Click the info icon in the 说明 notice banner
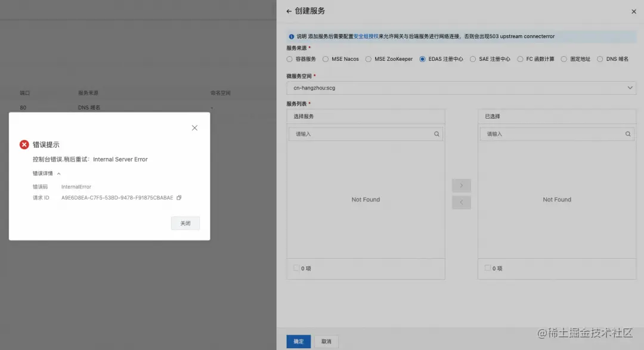This screenshot has width=644, height=350. coord(291,36)
